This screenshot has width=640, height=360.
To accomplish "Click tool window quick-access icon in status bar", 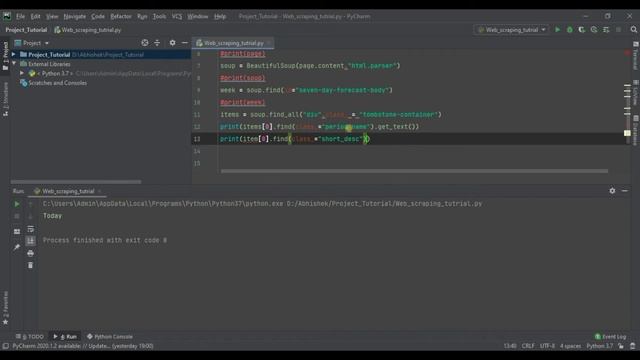I will click(x=5, y=346).
